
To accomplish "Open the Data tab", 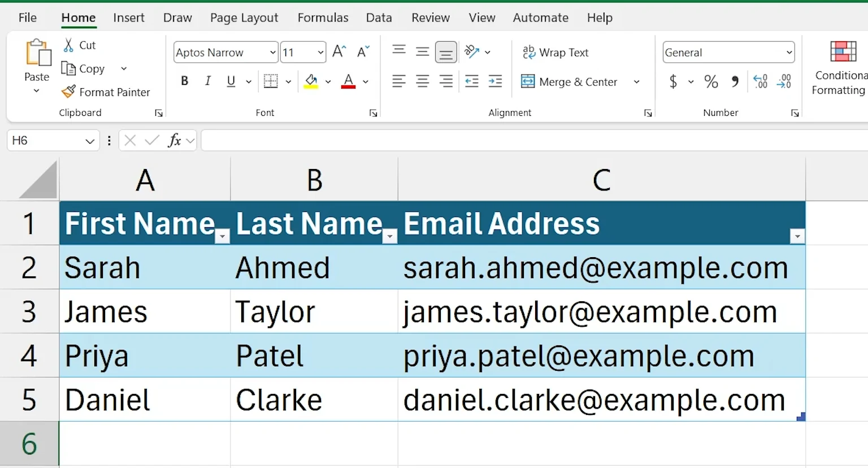I will tap(379, 18).
